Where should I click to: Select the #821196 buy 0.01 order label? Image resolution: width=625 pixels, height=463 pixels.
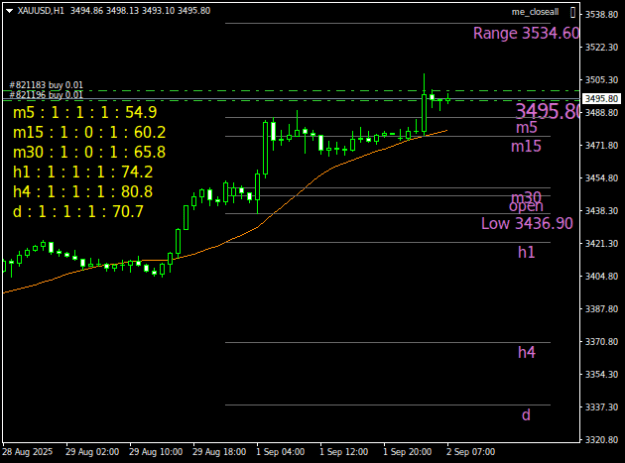(x=46, y=95)
